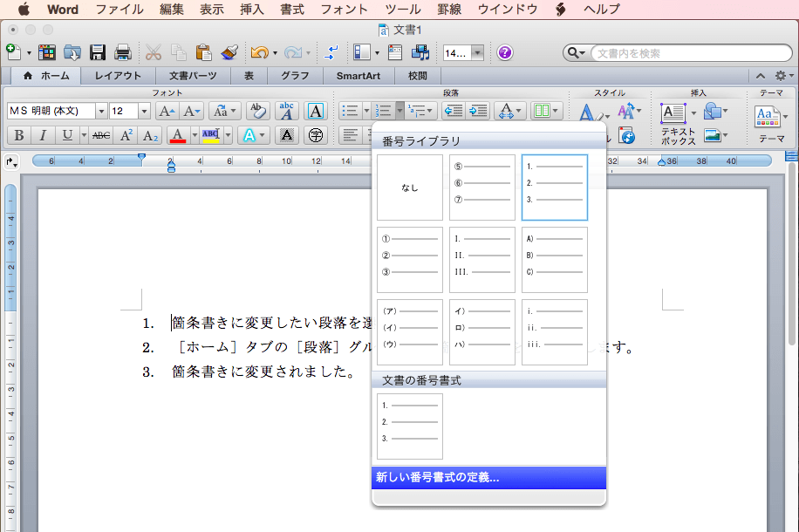This screenshot has width=799, height=532.
Task: Click the document search field
Action: tap(691, 53)
